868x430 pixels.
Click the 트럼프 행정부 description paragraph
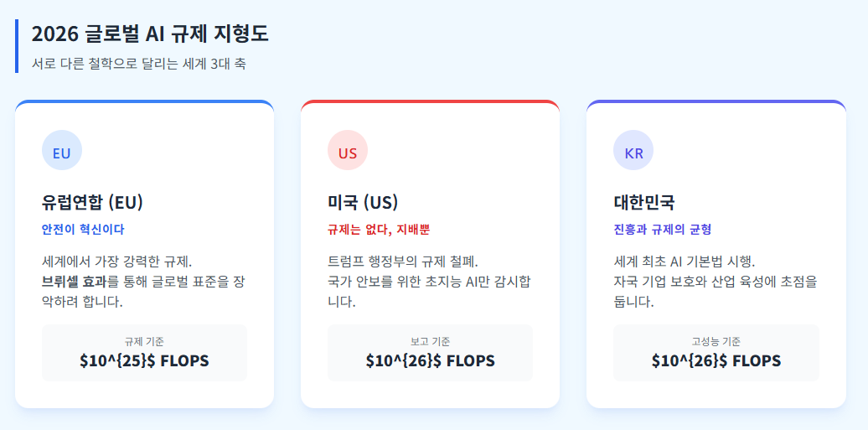click(430, 282)
